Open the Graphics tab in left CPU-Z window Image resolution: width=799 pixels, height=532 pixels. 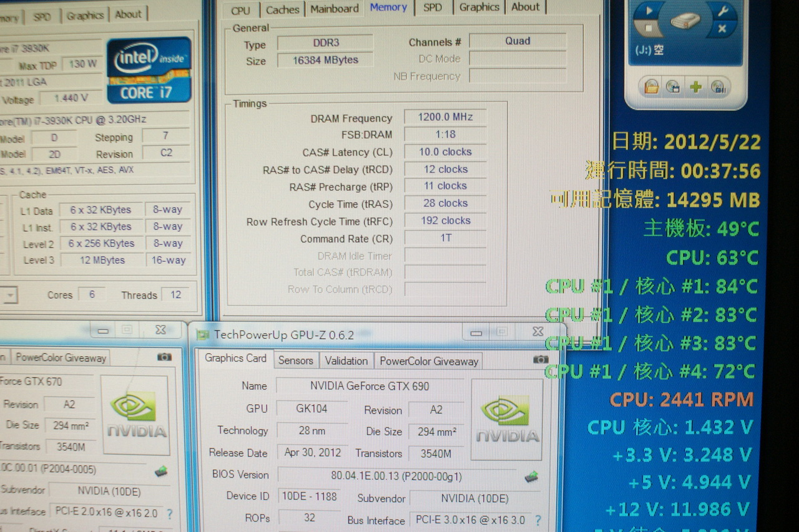86,14
